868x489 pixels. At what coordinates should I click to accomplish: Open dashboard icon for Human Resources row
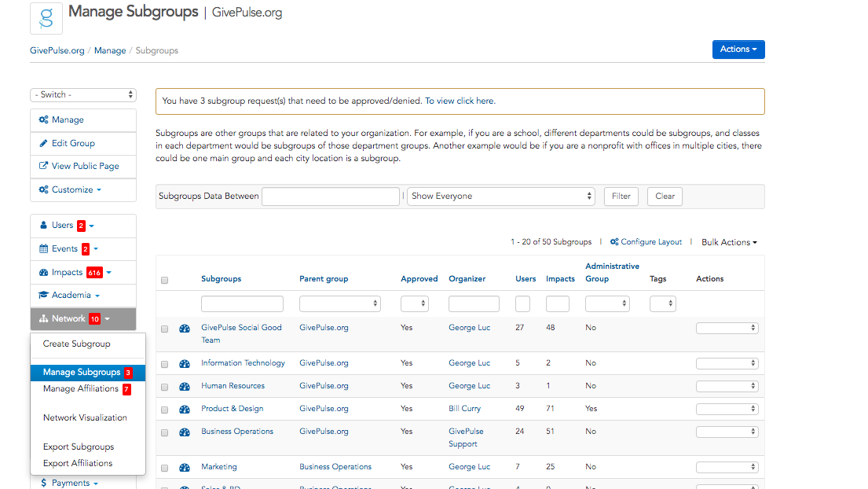point(185,387)
